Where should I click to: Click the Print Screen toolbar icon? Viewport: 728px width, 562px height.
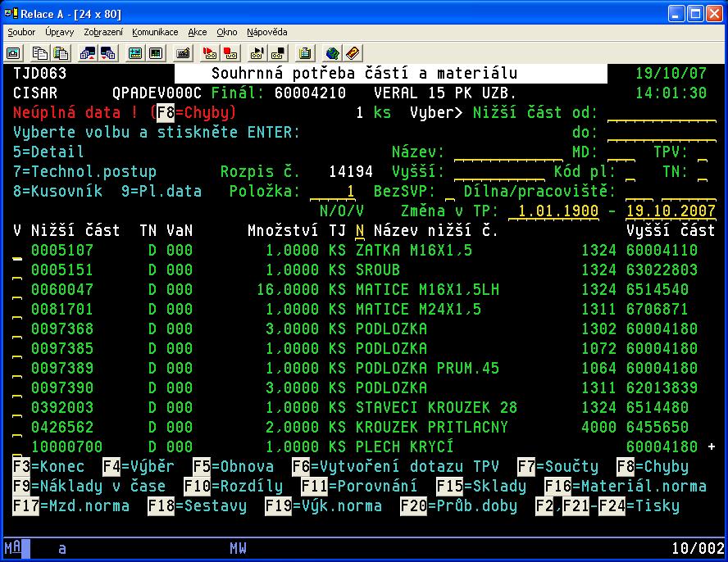[x=13, y=53]
